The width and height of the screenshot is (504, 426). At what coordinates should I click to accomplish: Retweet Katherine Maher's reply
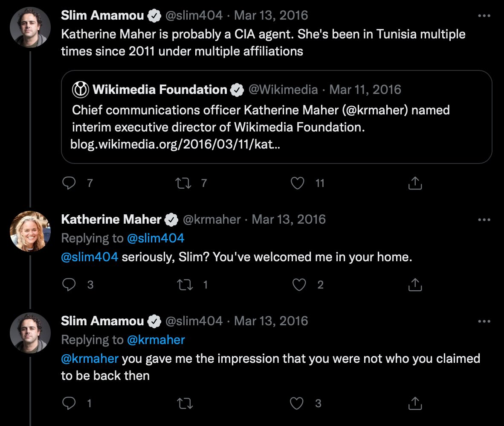[x=185, y=285]
